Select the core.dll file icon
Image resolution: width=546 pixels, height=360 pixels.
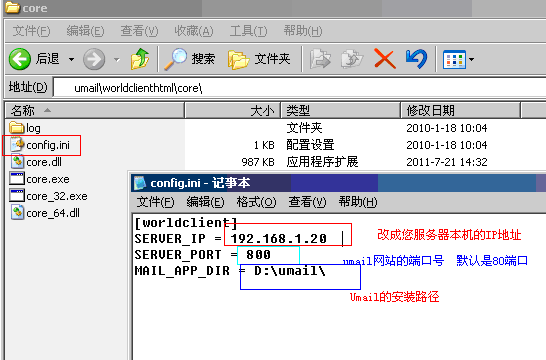coord(17,162)
